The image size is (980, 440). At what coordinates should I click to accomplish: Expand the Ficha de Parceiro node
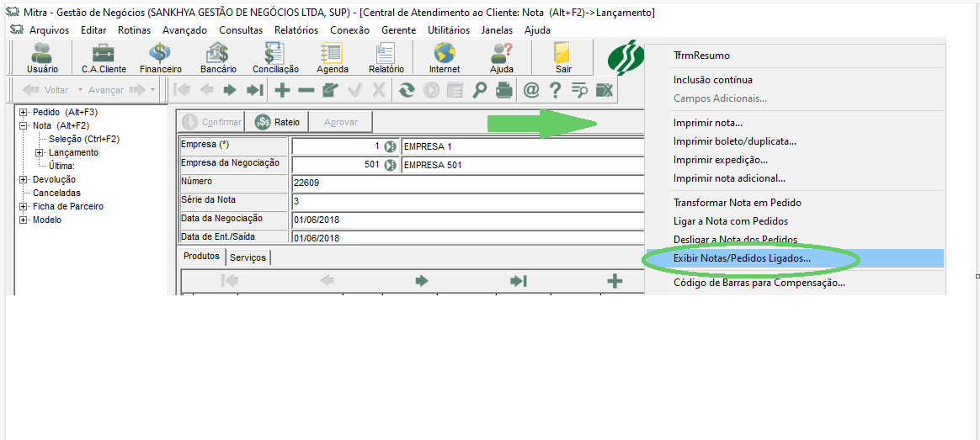click(24, 207)
